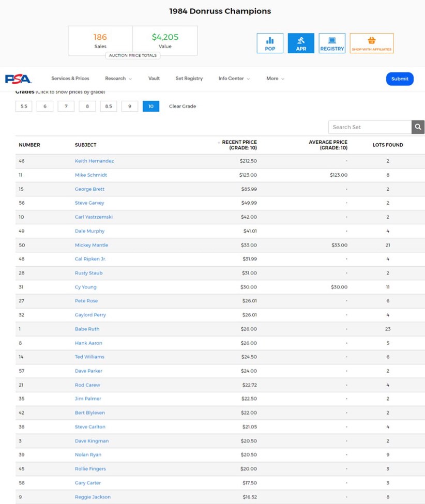Open Babe Ruth card link
The width and height of the screenshot is (425, 504).
[x=87, y=329]
